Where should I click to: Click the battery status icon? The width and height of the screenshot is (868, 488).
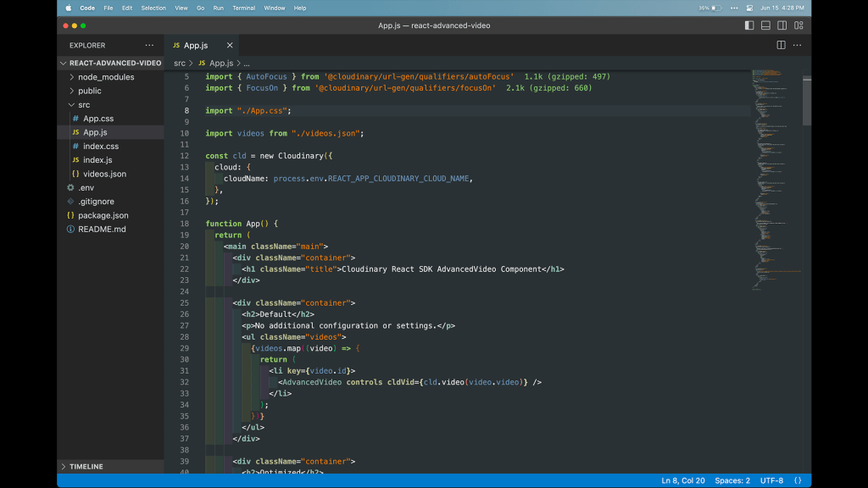tap(716, 8)
